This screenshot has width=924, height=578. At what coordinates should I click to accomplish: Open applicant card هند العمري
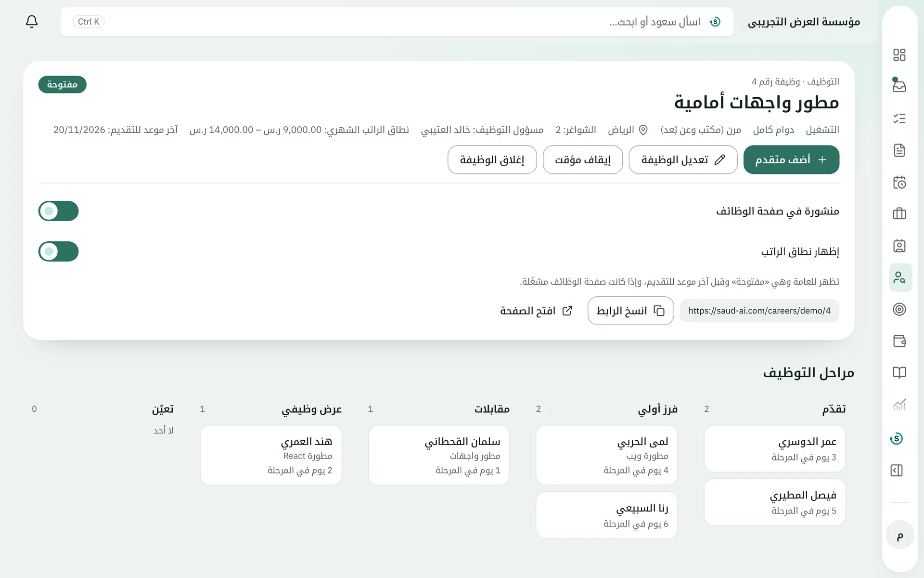tap(271, 455)
